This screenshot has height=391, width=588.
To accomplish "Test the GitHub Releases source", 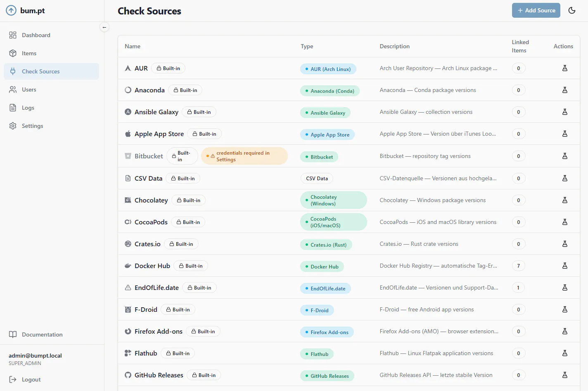I will click(x=564, y=375).
